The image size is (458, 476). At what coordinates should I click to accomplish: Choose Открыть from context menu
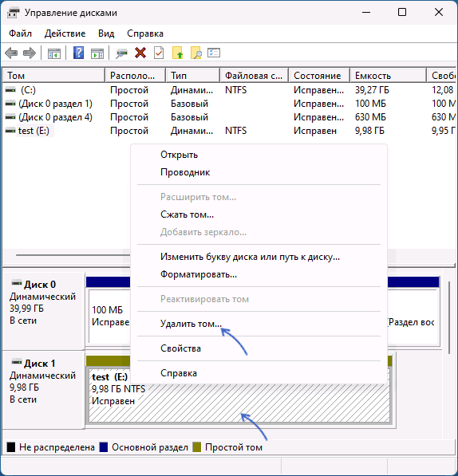coord(259,155)
